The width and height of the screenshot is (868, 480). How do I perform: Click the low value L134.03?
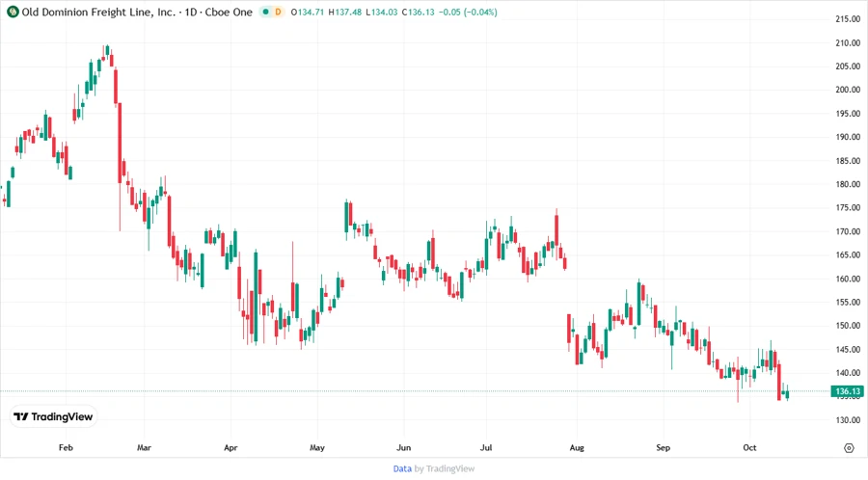381,12
